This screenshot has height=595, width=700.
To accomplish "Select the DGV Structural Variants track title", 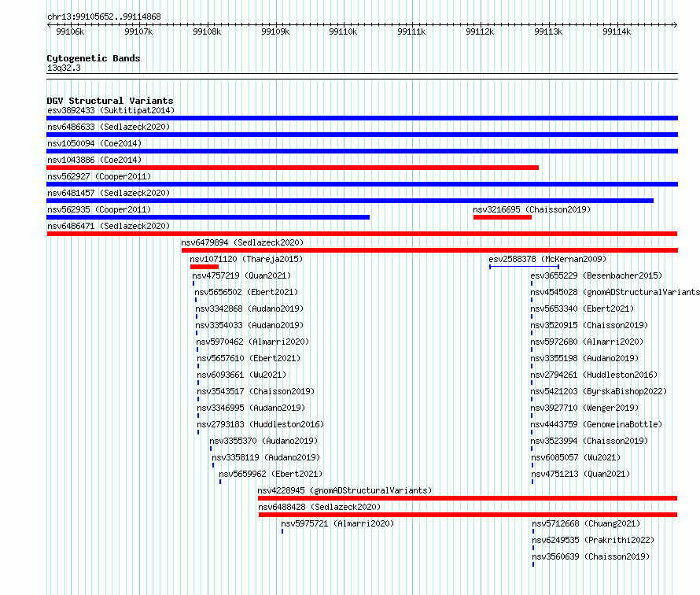I will pyautogui.click(x=110, y=101).
